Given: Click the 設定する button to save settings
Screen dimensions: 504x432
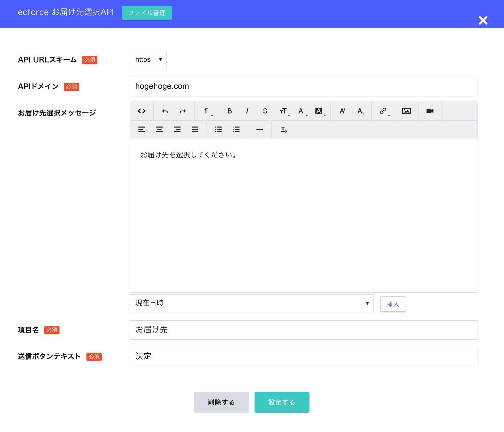Looking at the screenshot, I should coord(282,402).
